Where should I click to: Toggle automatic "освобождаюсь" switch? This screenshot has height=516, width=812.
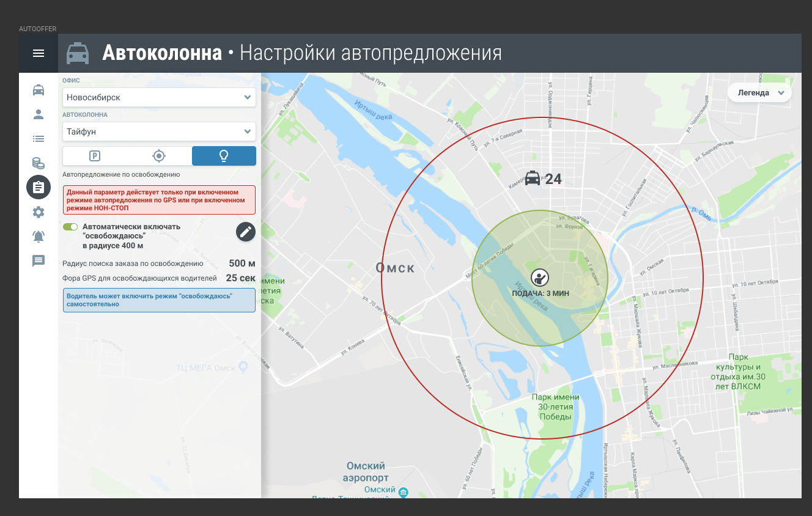click(x=70, y=227)
